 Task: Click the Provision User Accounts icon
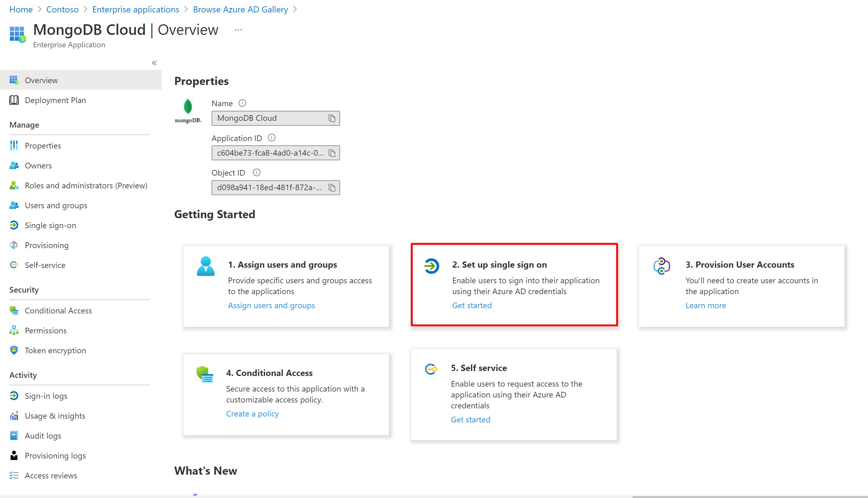tap(661, 266)
